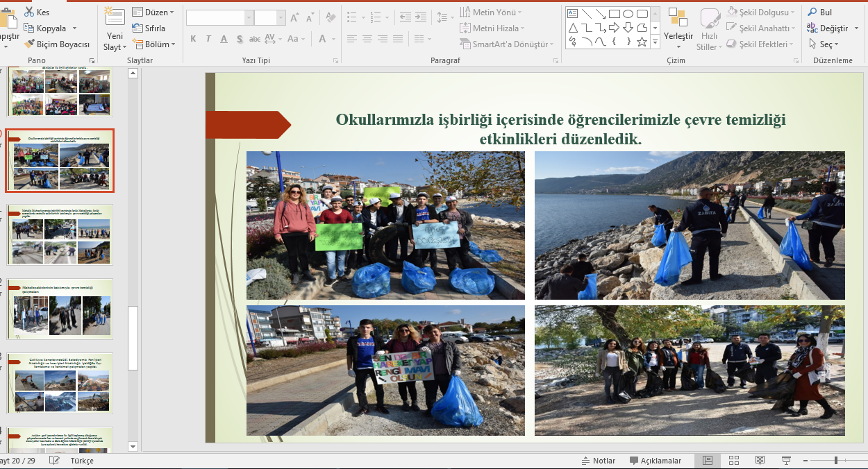Open the font name combo box
Screen dimensions: 868x469
[x=219, y=17]
